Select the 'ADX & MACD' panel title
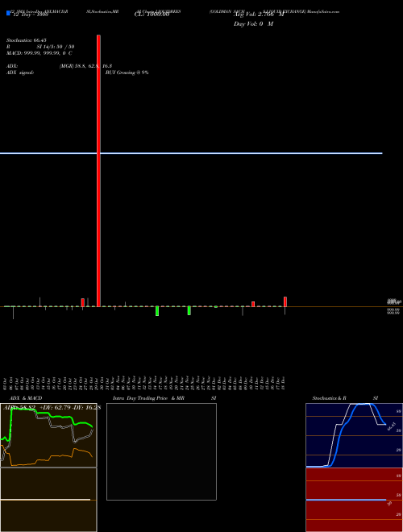 point(26,398)
